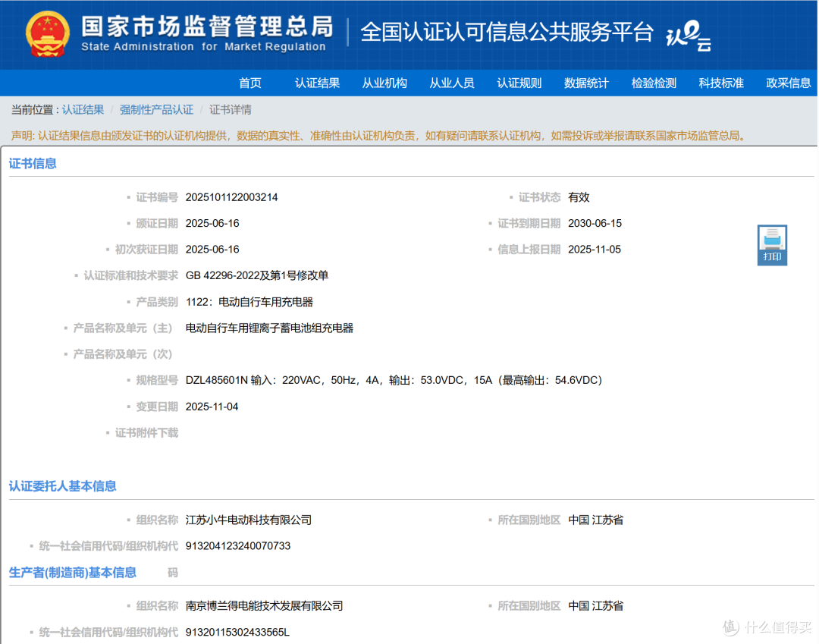Click the national emblem logo
This screenshot has width=819, height=644.
[x=48, y=34]
